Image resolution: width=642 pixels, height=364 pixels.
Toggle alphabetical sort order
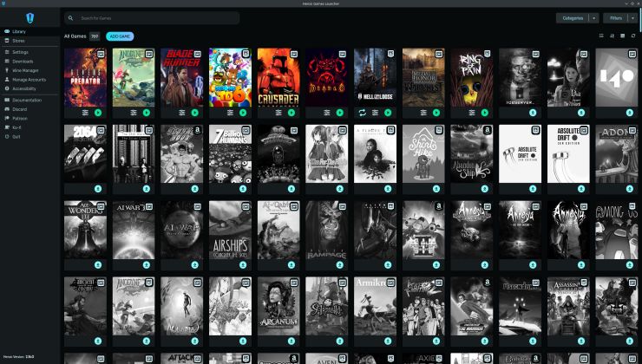tap(612, 36)
